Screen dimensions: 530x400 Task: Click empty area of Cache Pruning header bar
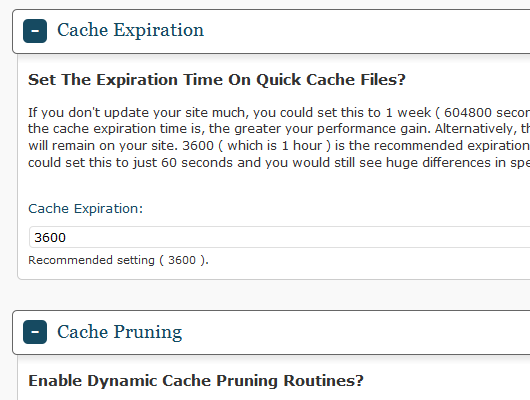[x=355, y=332]
